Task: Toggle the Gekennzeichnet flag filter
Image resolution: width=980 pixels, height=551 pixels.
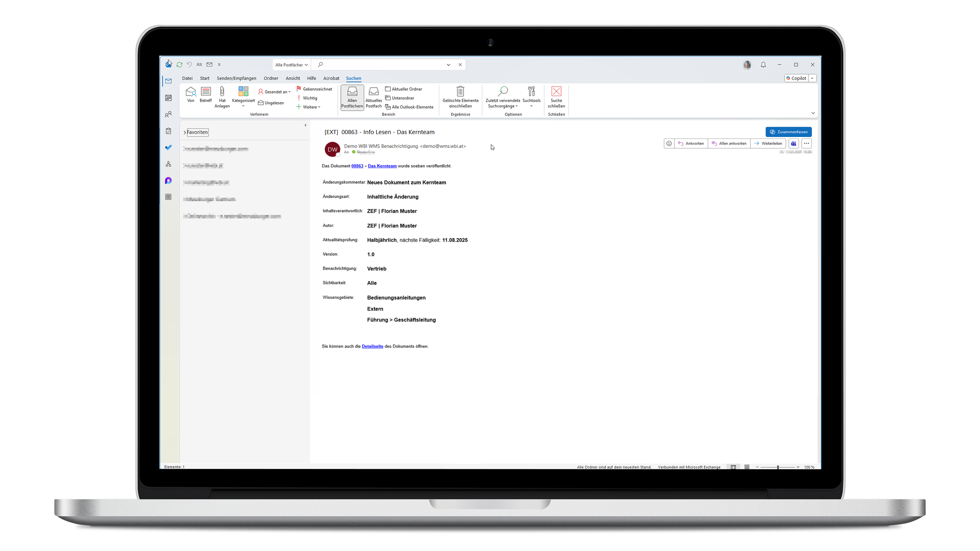Action: (x=314, y=89)
